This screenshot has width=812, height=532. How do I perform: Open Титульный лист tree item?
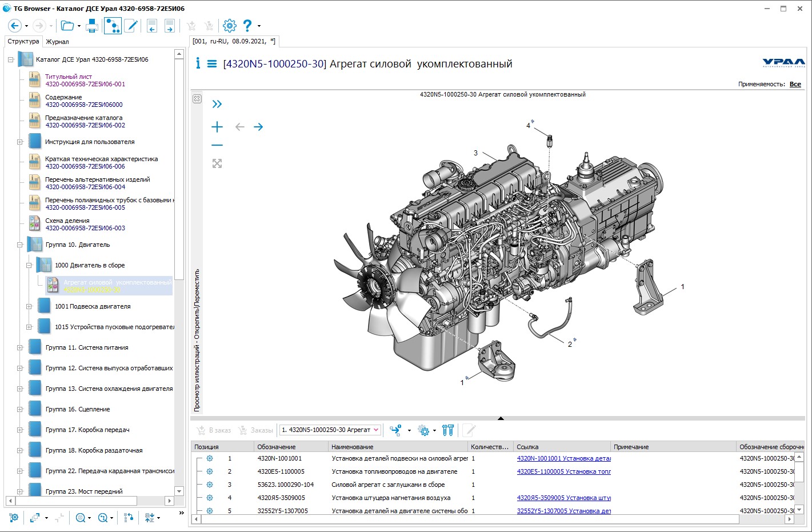(x=85, y=80)
